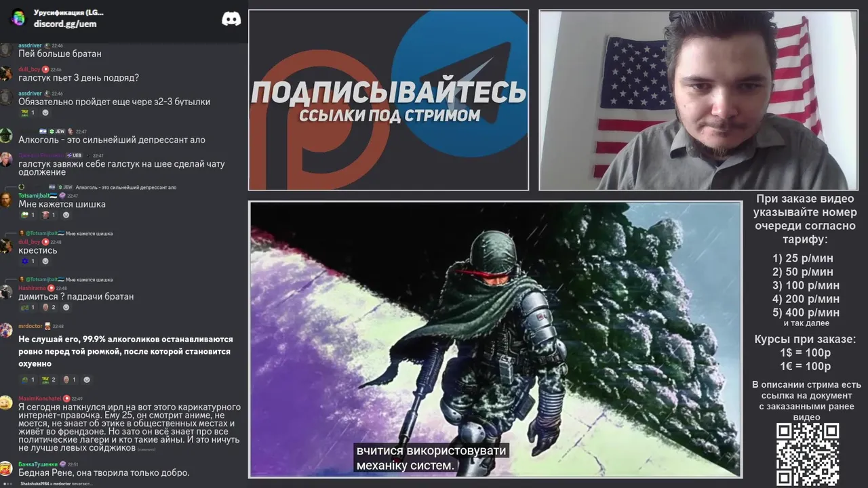Click БанкаТушенки avatar in the chat
Screen dimensions: 868x488
point(6,468)
